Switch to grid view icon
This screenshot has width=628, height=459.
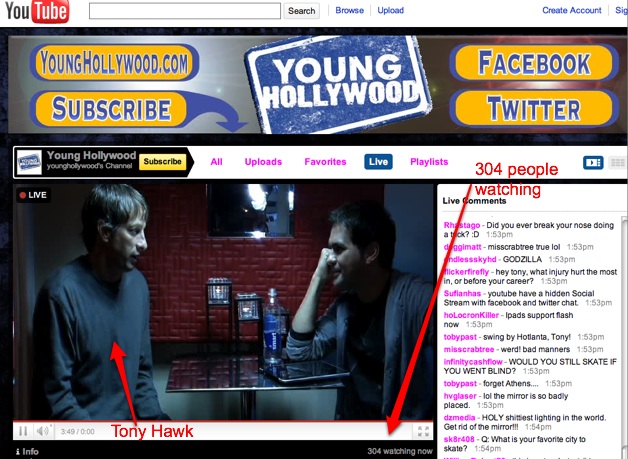click(618, 163)
